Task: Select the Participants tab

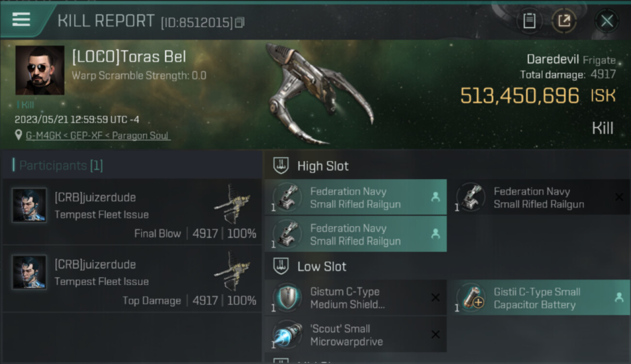Action: point(58,165)
